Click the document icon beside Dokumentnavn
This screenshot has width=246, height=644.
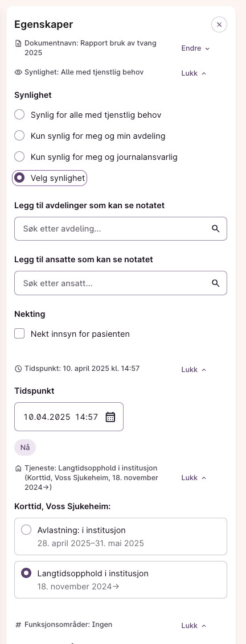18,43
